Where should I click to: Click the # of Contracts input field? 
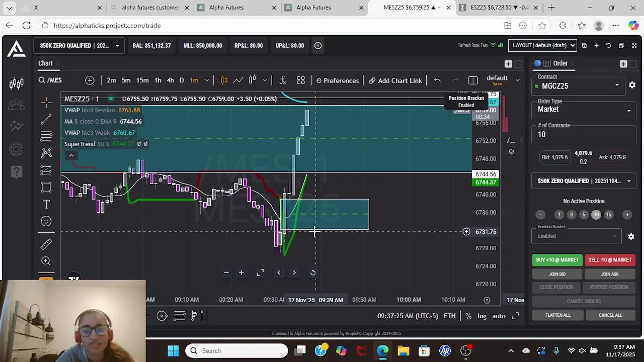(584, 135)
